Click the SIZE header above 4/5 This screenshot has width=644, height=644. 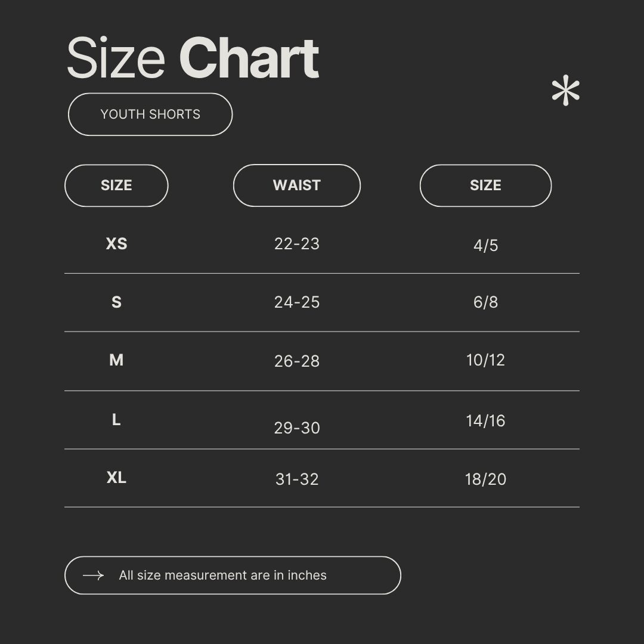click(485, 185)
